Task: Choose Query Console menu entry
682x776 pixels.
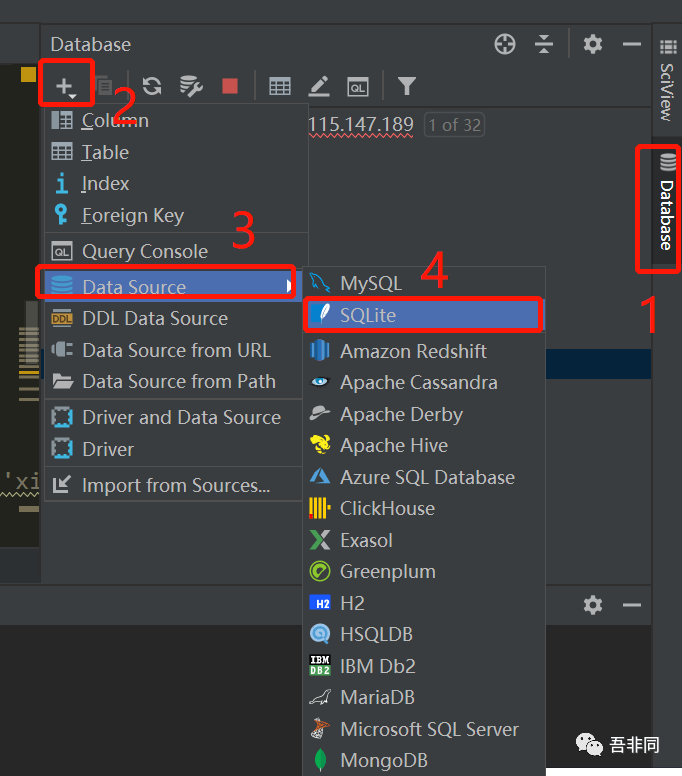Action: pyautogui.click(x=176, y=251)
